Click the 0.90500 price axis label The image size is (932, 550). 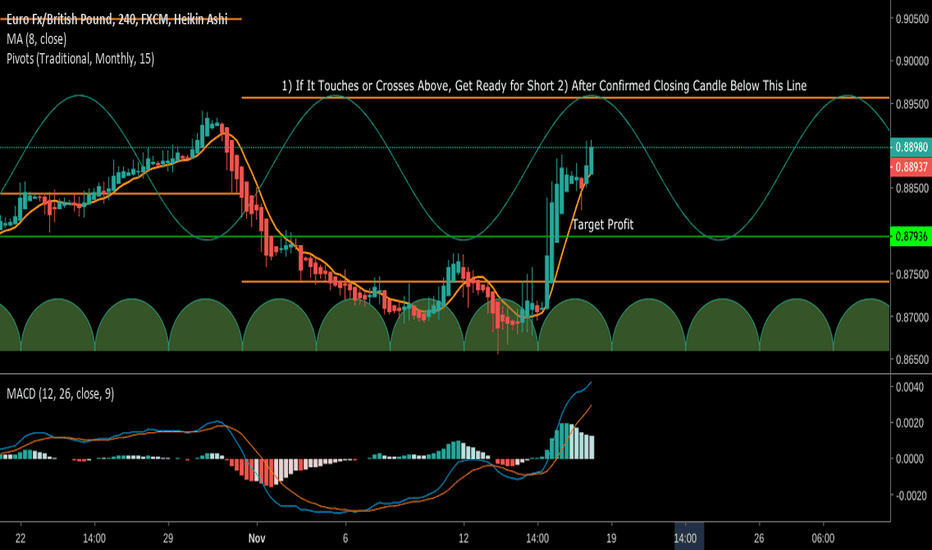912,19
